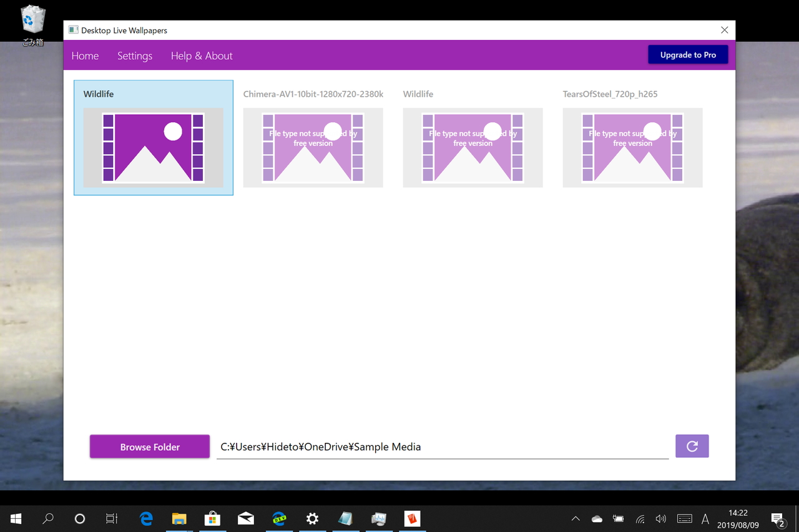Image resolution: width=799 pixels, height=532 pixels.
Task: Open Task View from the taskbar
Action: pos(112,519)
